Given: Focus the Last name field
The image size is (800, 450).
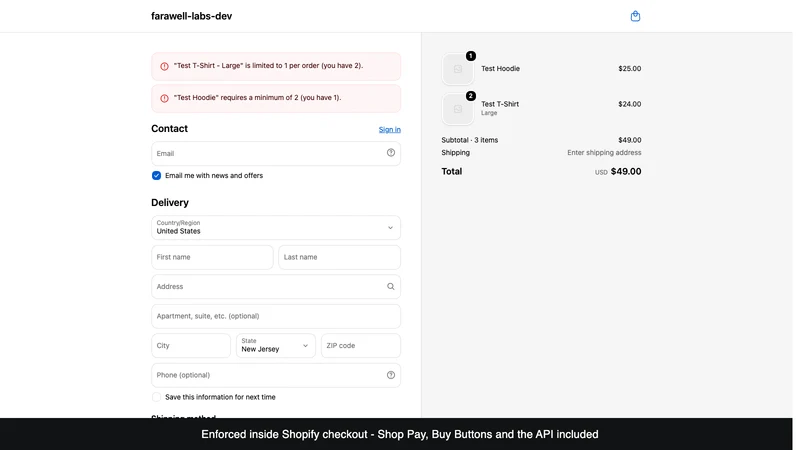Looking at the screenshot, I should [339, 257].
